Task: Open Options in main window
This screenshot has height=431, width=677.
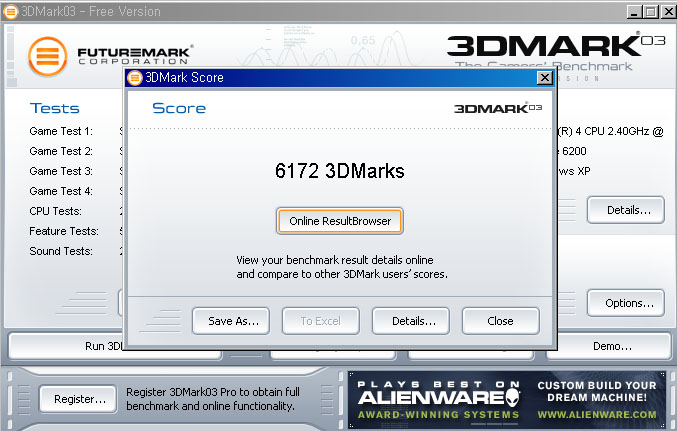Action: [x=626, y=303]
